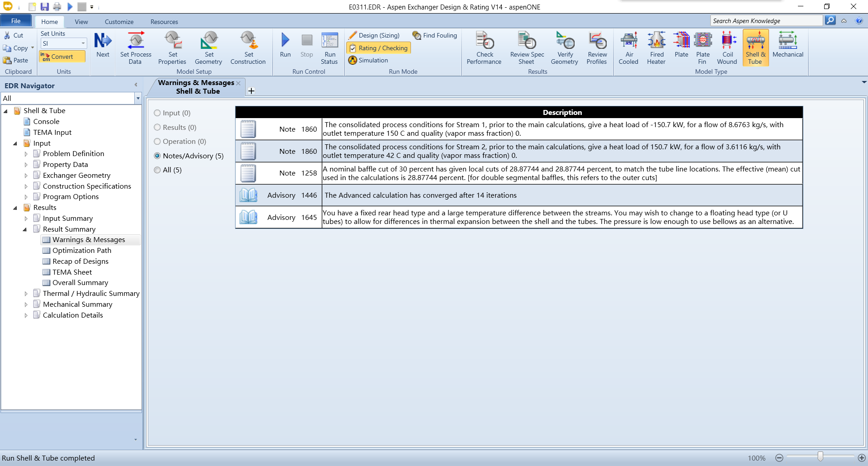
Task: Adjust the zoom slider handle
Action: 820,457
